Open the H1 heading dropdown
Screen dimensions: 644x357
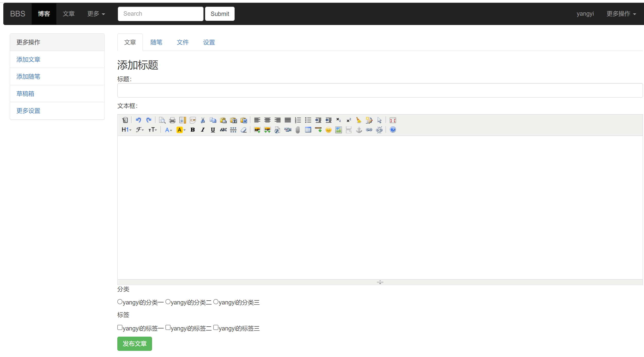click(126, 130)
